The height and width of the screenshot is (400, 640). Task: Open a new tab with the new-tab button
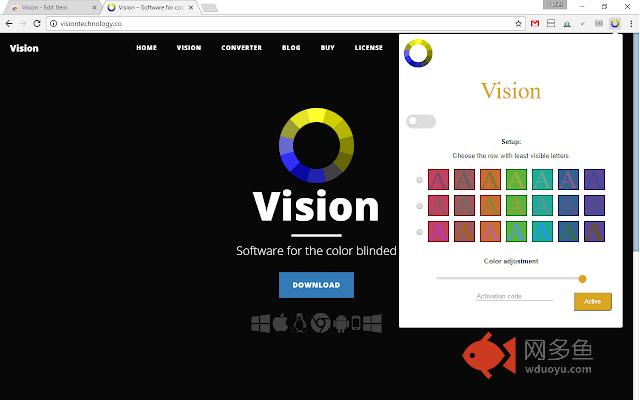[209, 8]
